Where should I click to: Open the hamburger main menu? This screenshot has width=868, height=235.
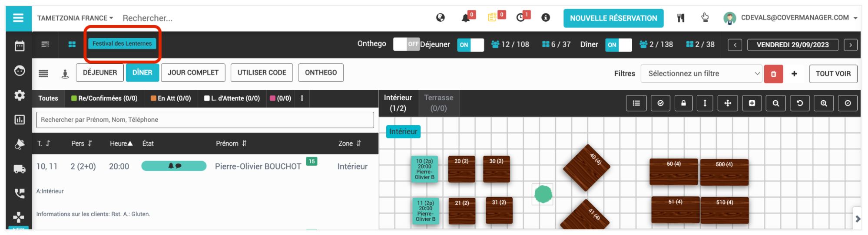coord(18,18)
